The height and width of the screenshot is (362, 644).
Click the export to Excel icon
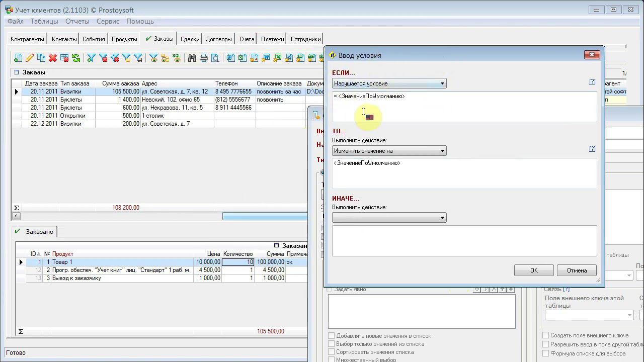coord(243,58)
